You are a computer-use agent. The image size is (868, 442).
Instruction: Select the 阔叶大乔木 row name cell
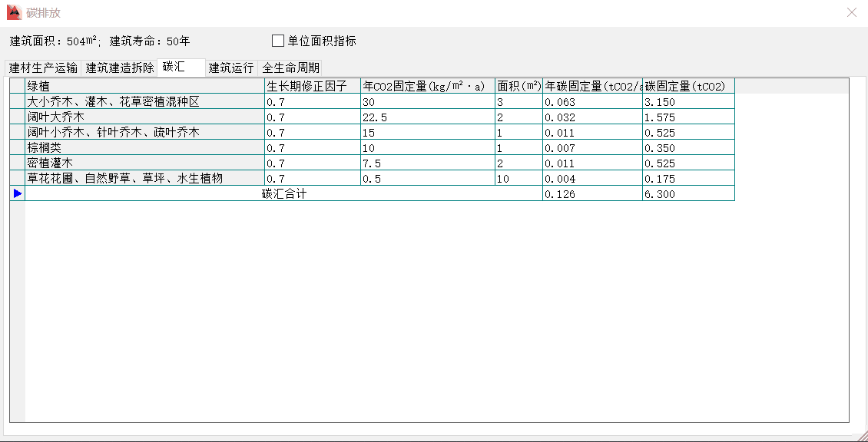144,117
